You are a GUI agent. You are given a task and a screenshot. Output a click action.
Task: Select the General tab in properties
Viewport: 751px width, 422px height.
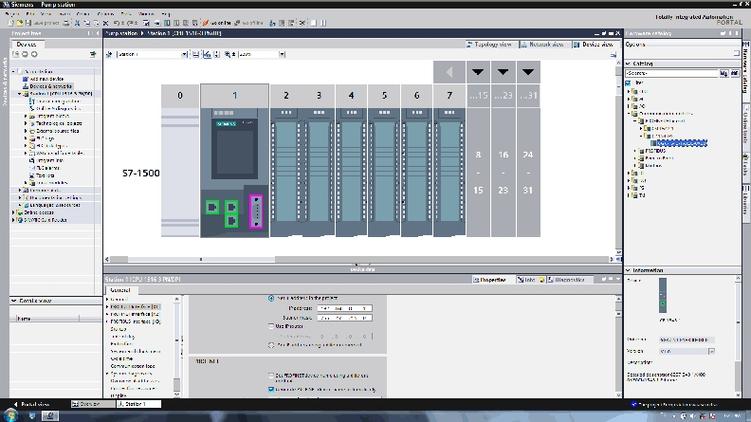pyautogui.click(x=120, y=290)
